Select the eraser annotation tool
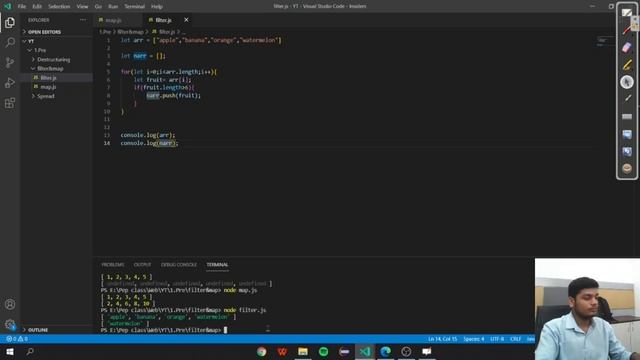Screen dimensions: 640x360 click(627, 47)
